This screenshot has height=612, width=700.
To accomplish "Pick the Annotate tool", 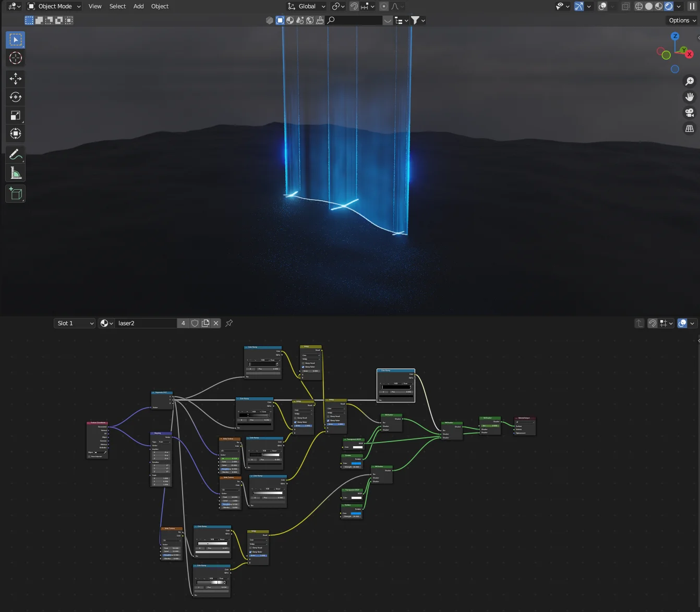I will 15,154.
